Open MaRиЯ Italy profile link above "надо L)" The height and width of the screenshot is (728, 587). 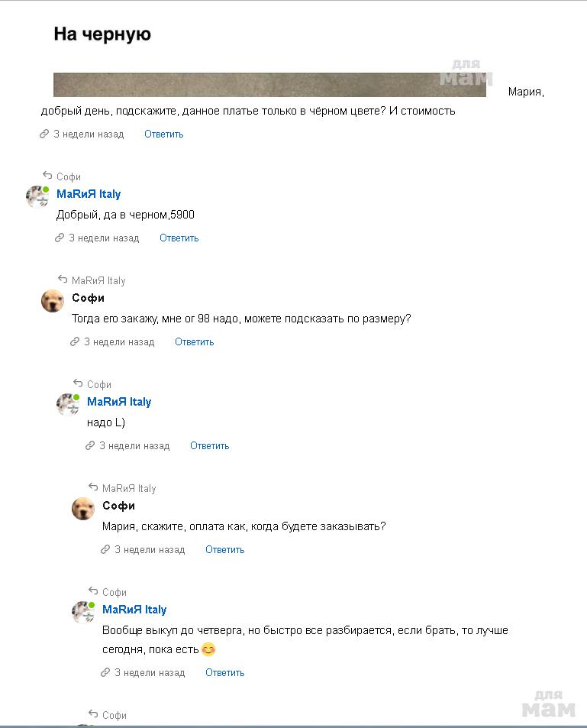coord(119,402)
